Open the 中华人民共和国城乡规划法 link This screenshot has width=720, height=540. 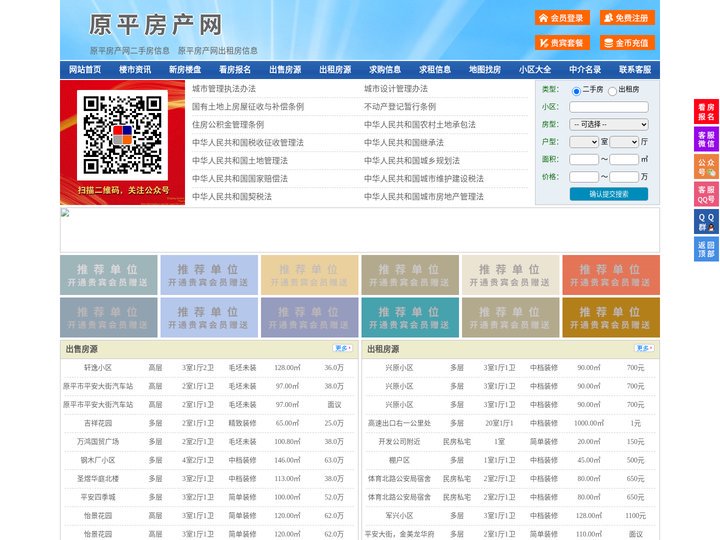[x=412, y=161]
